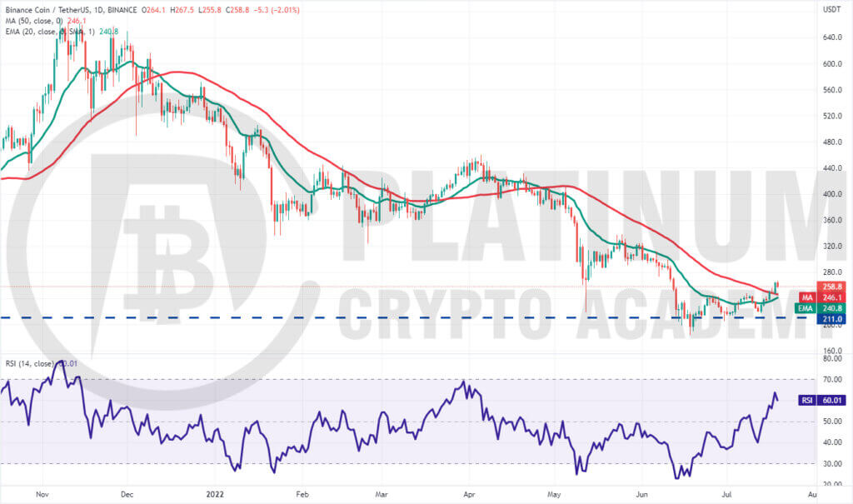Select the EMA (20, close) indicator legend

50,32
